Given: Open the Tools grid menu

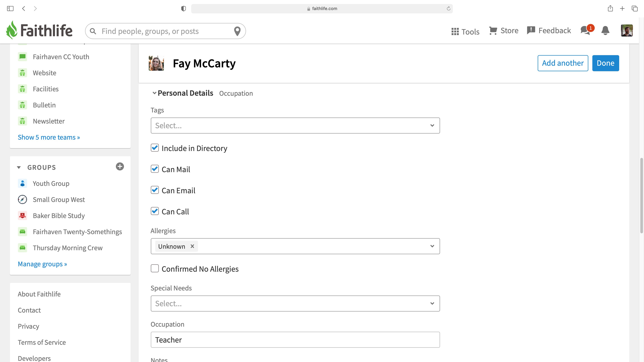Looking at the screenshot, I should click(465, 32).
